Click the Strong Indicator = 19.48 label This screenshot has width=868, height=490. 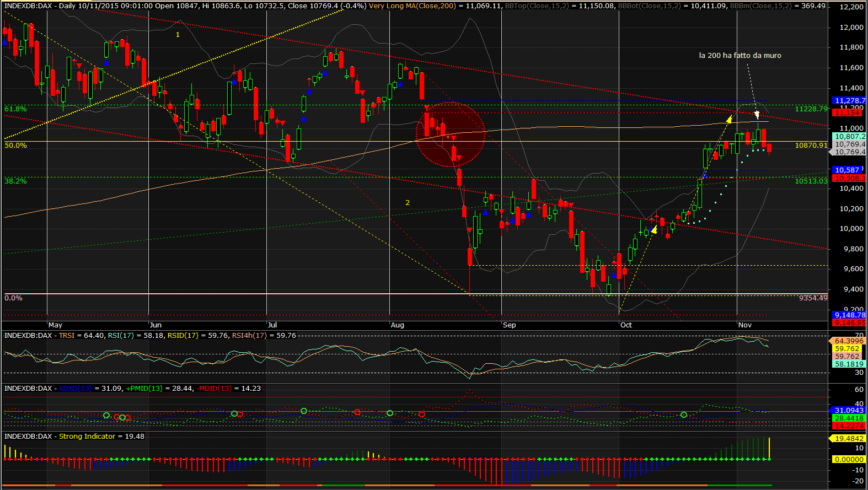tap(102, 437)
